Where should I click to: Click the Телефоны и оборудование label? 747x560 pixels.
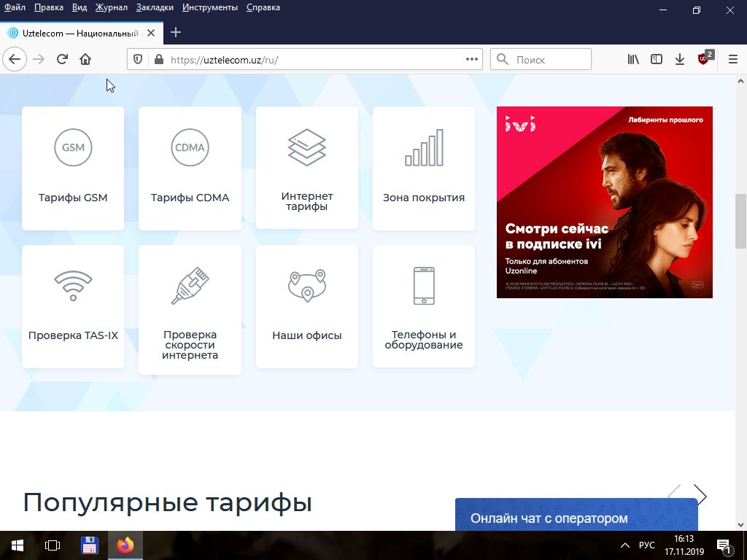tap(424, 340)
